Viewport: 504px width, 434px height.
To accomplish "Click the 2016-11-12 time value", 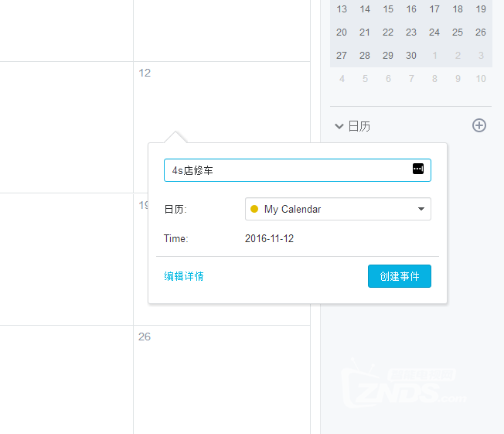I will [269, 239].
